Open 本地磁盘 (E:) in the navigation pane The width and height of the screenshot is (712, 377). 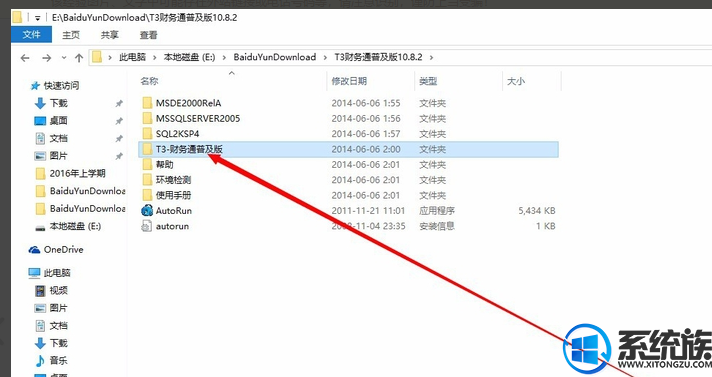point(75,226)
